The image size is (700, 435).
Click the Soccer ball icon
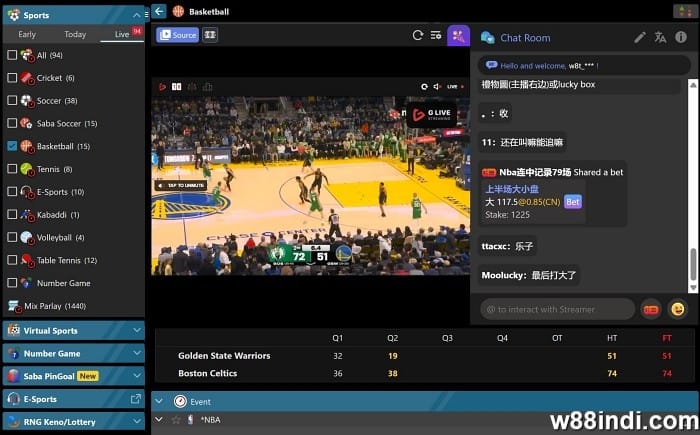27,100
